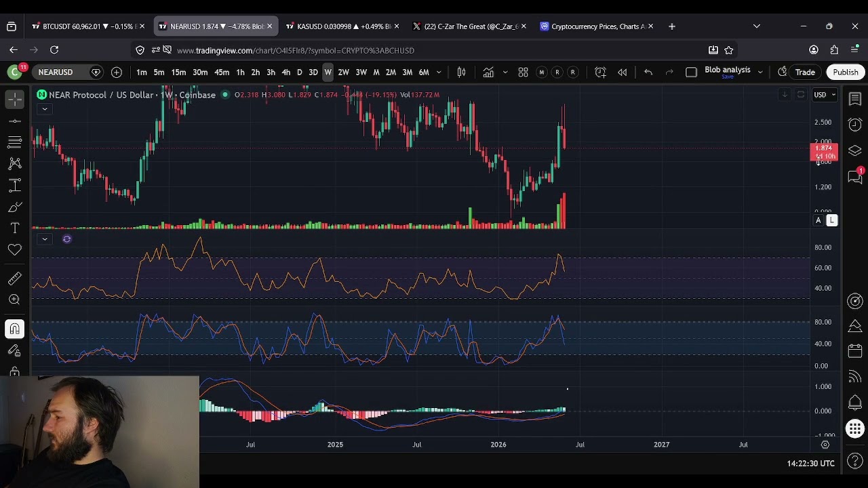Image resolution: width=868 pixels, height=488 pixels.
Task: Expand the browser tab search dropdown
Action: point(757,26)
